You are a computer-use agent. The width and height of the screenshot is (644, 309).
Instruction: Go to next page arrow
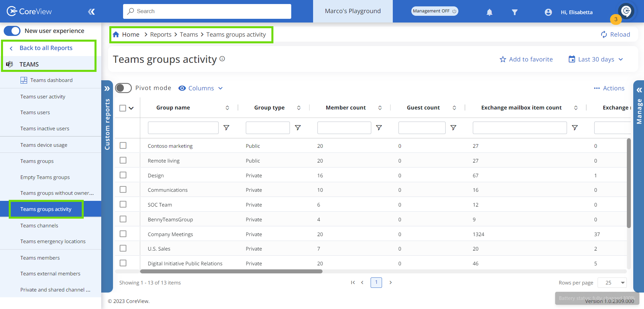pos(390,282)
